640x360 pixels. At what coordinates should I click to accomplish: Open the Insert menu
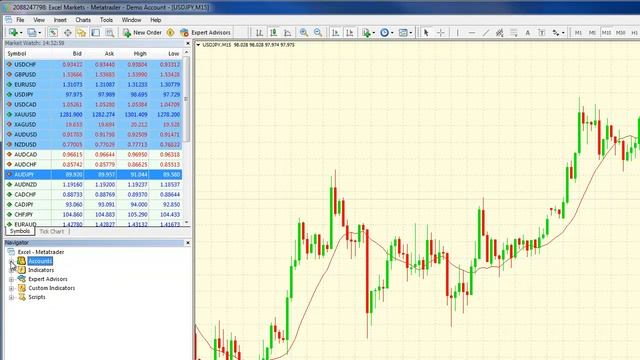(x=60, y=20)
